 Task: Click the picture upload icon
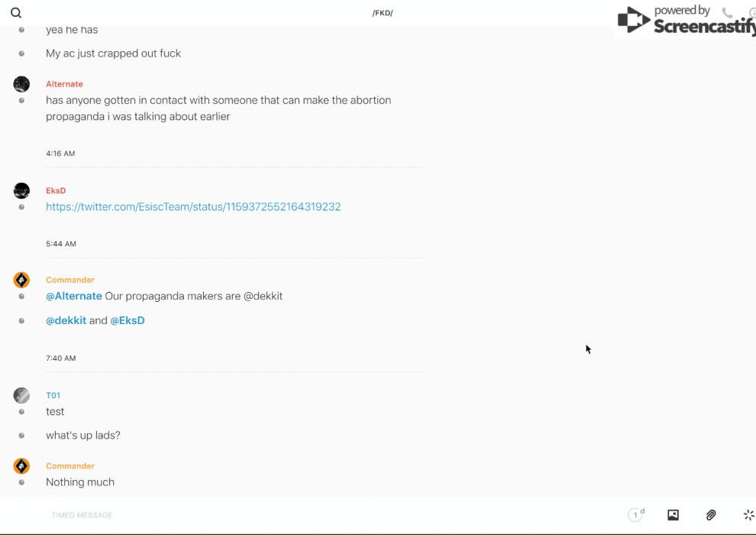point(673,515)
